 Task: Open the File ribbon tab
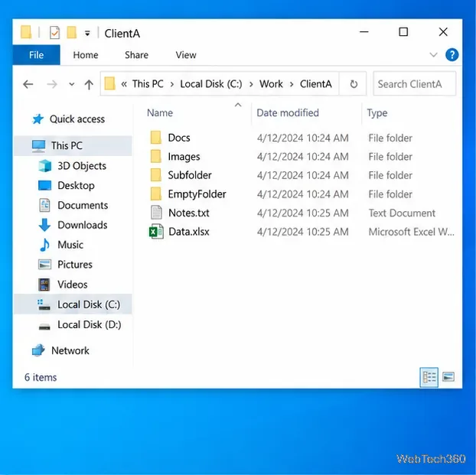click(x=36, y=55)
